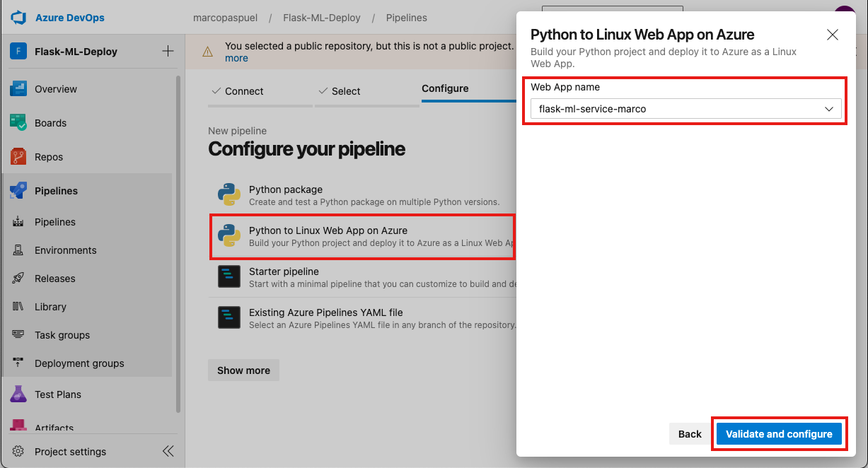The image size is (868, 468).
Task: Click the user avatar at top right
Action: pyautogui.click(x=845, y=11)
